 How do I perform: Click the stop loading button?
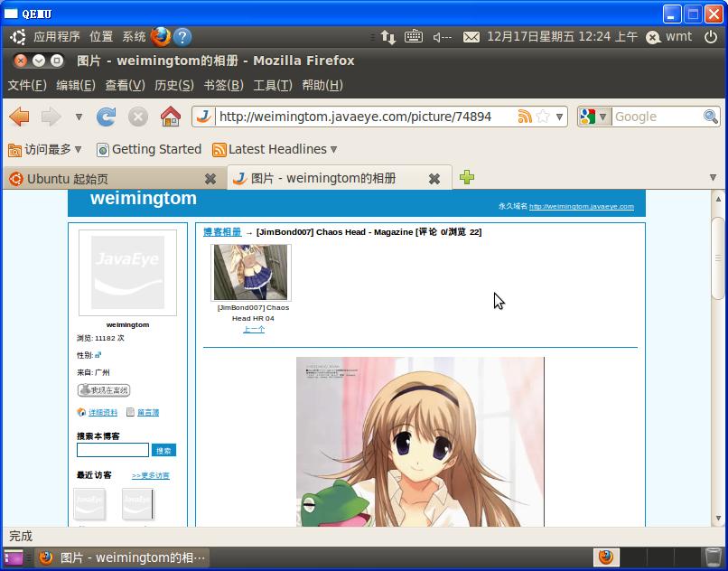click(x=138, y=117)
